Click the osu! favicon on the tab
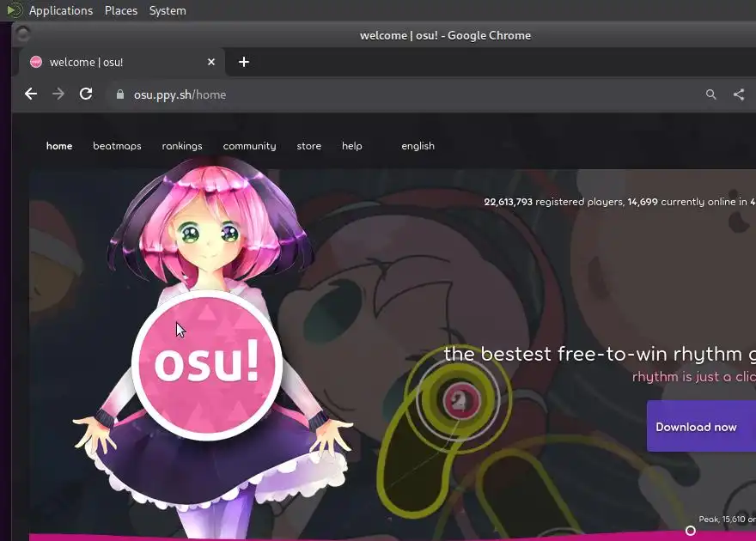The height and width of the screenshot is (541, 756). 36,62
